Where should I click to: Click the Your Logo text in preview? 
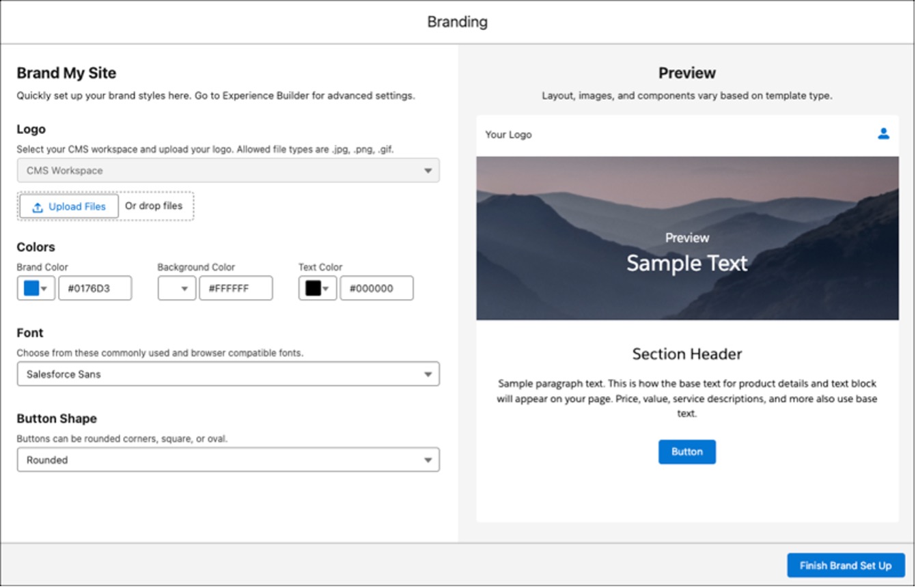point(508,135)
